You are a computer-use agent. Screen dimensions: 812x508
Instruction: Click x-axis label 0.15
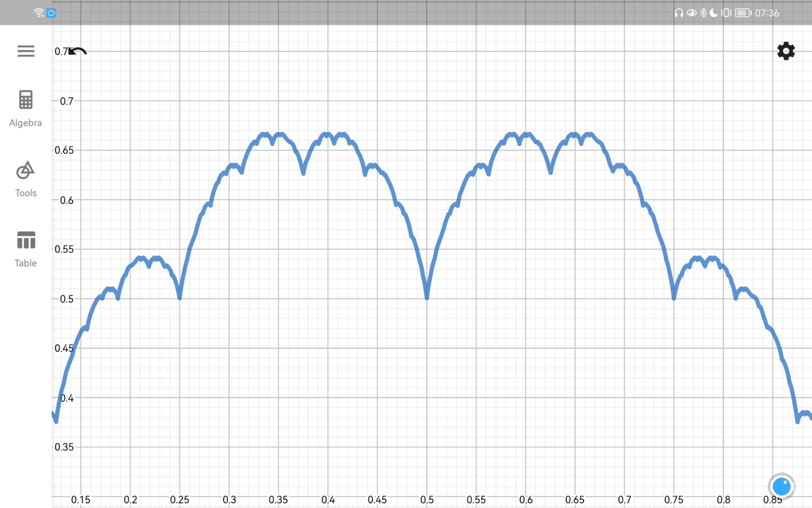(x=80, y=500)
